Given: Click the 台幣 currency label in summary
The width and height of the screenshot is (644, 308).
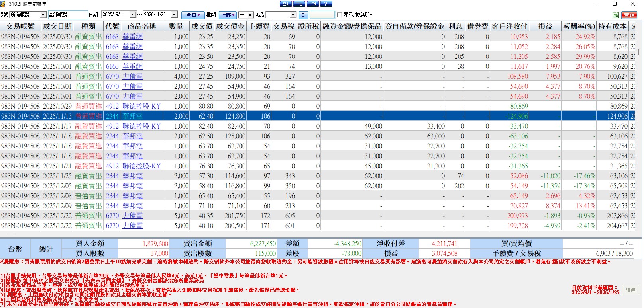Looking at the screenshot, I should [x=15, y=249].
